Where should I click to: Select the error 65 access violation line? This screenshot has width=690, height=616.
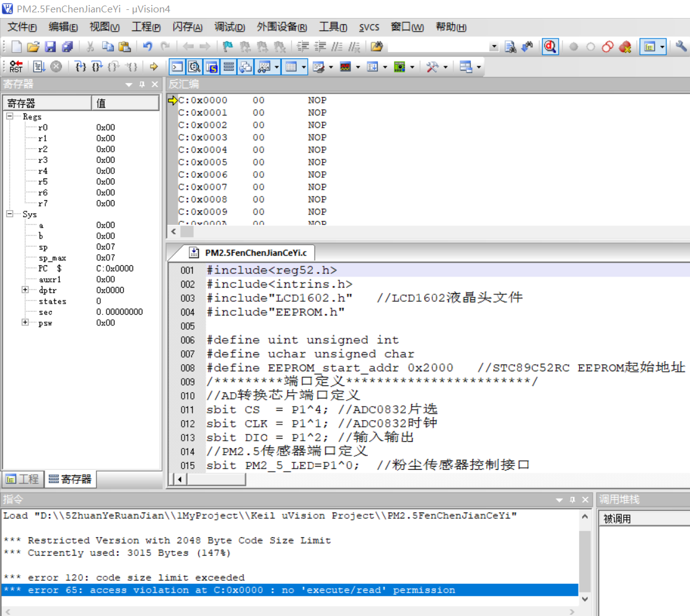pyautogui.click(x=289, y=590)
